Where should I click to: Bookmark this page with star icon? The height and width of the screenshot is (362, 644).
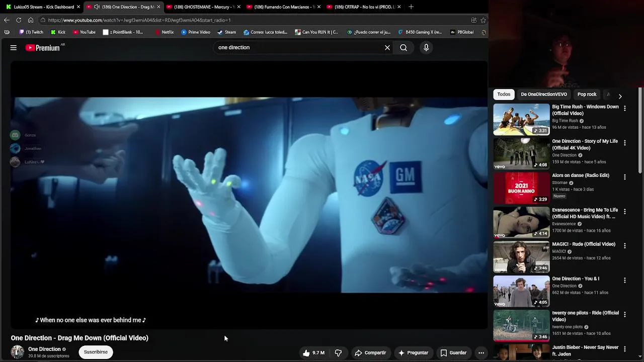(x=483, y=20)
